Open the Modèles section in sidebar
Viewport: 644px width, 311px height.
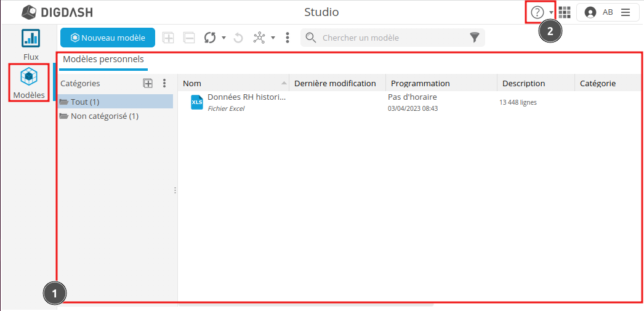29,83
